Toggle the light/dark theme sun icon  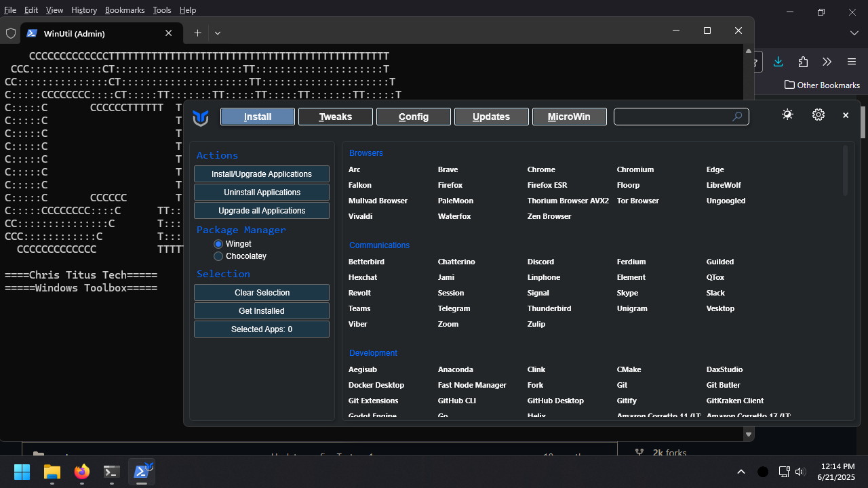[787, 115]
